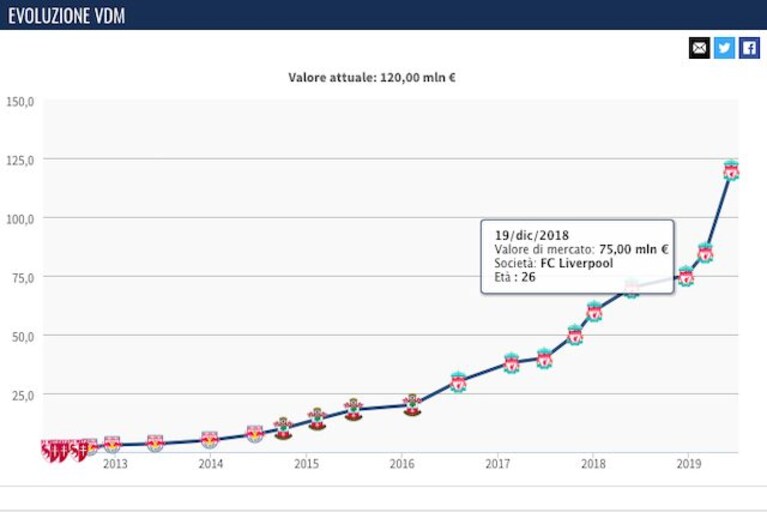Click the Red Bull crest marker at mid-2014
This screenshot has width=767, height=512.
tap(255, 434)
